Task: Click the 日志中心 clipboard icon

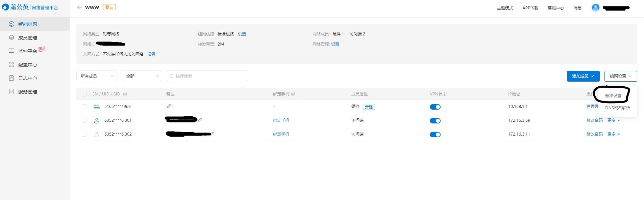Action: pyautogui.click(x=11, y=78)
